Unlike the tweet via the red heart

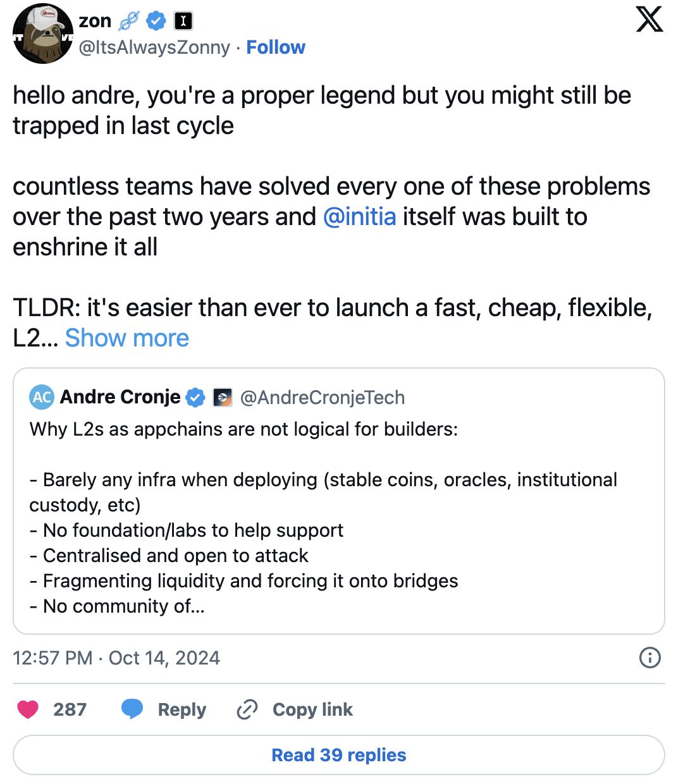coord(27,709)
